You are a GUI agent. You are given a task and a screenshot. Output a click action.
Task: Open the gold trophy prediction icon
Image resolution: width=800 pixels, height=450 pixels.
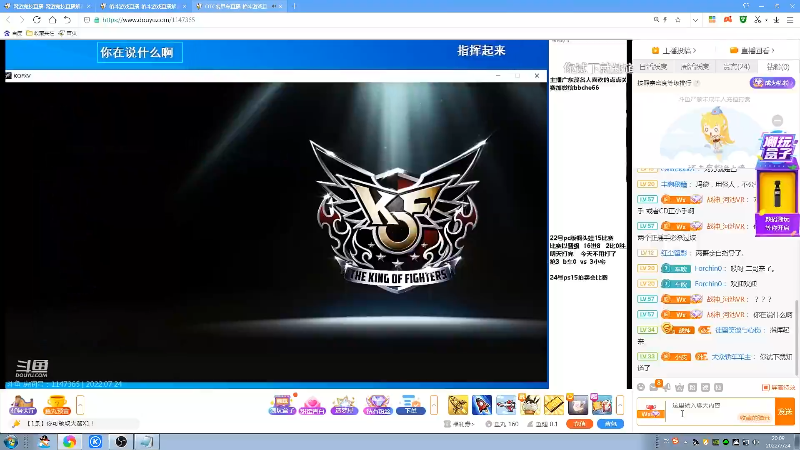click(57, 405)
